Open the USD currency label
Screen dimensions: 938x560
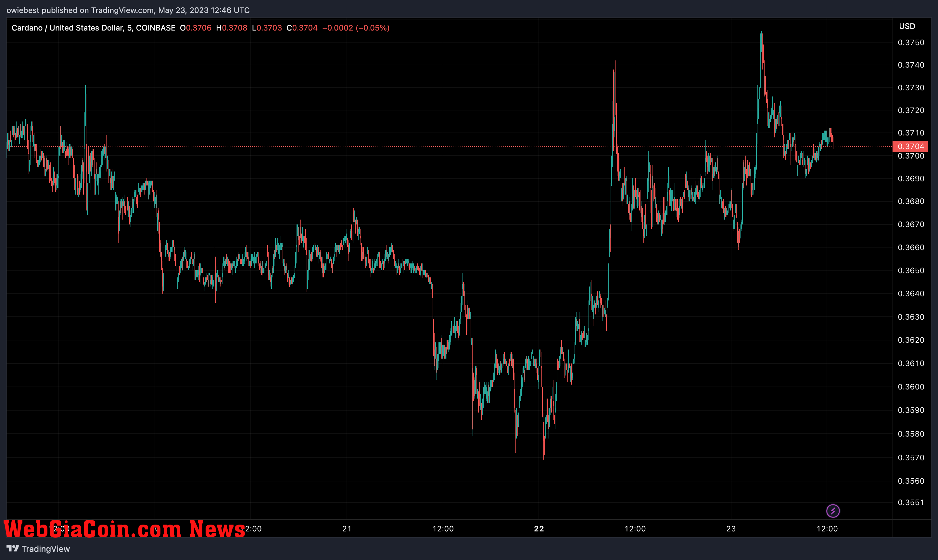click(907, 26)
